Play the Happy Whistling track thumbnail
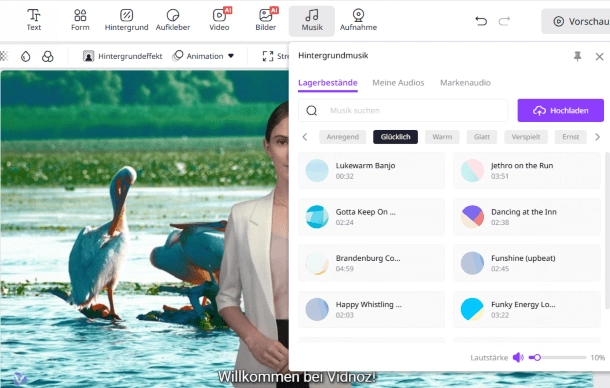This screenshot has width=610, height=388. tap(317, 309)
